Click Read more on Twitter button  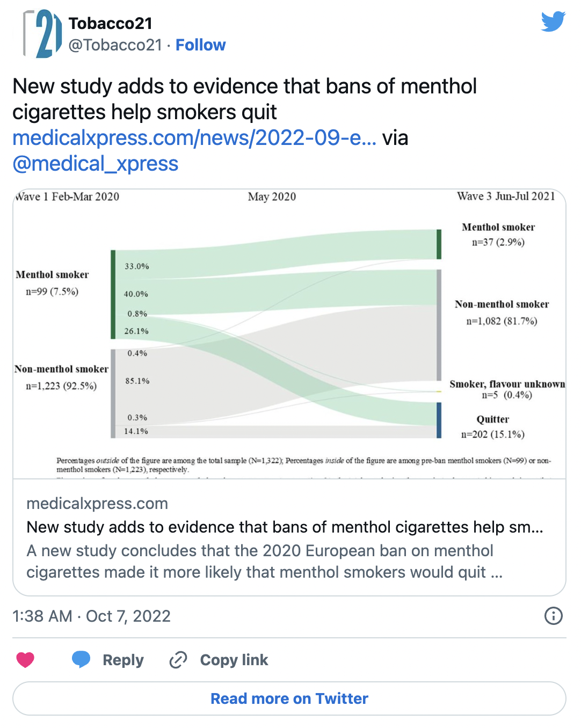(289, 698)
